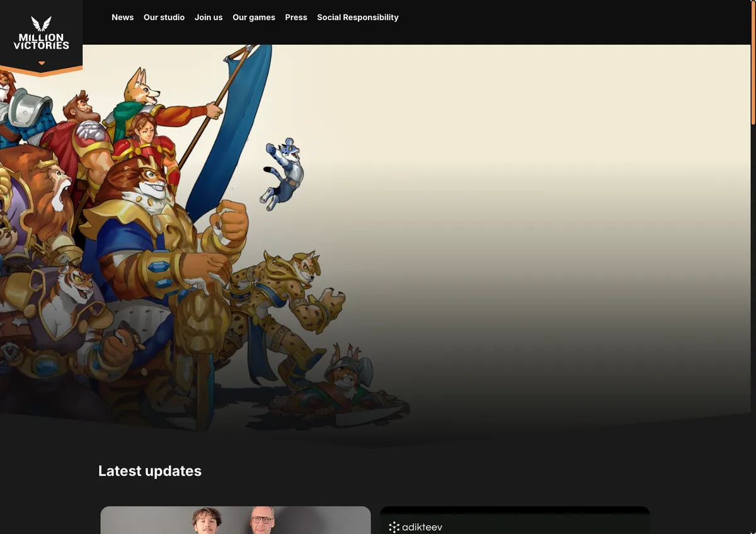Visit the Social Responsibility page
The width and height of the screenshot is (756, 534).
coord(358,17)
